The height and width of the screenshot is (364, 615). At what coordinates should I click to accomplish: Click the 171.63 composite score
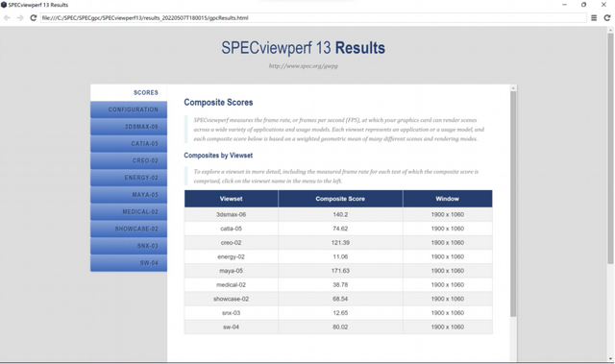click(340, 271)
